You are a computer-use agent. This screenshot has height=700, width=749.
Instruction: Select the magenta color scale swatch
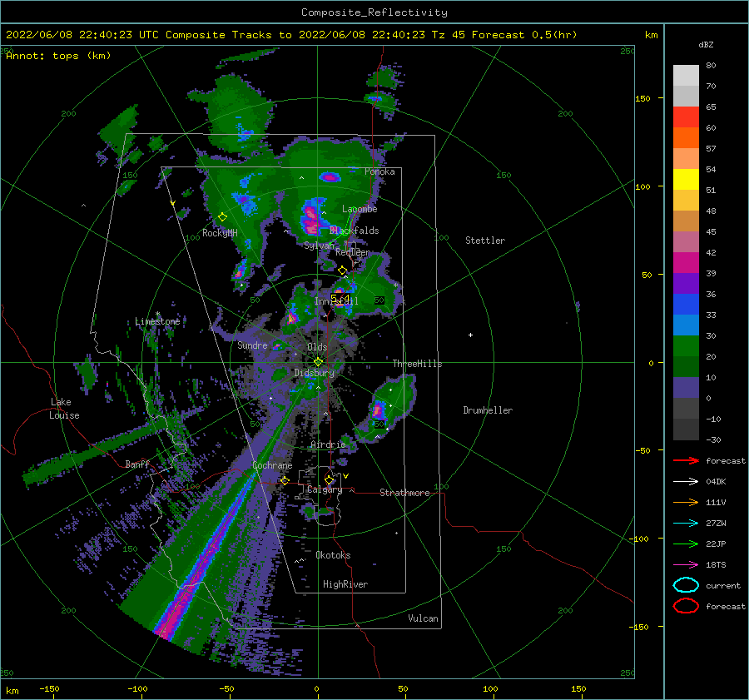click(686, 263)
